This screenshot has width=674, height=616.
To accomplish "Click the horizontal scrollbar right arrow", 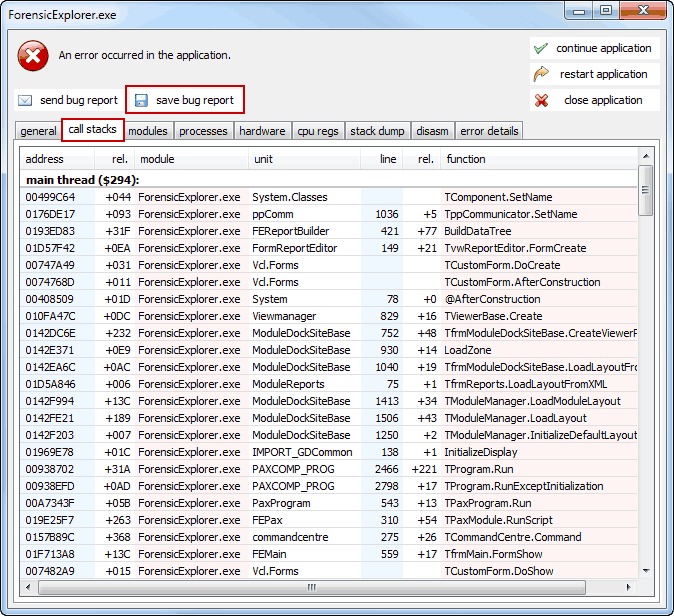I will [631, 587].
